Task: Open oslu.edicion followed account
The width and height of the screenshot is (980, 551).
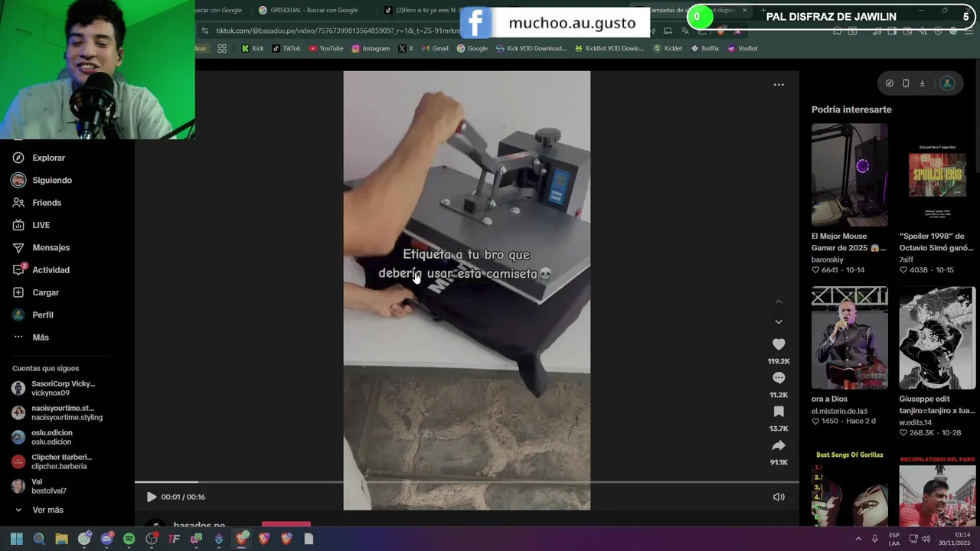Action: point(46,437)
